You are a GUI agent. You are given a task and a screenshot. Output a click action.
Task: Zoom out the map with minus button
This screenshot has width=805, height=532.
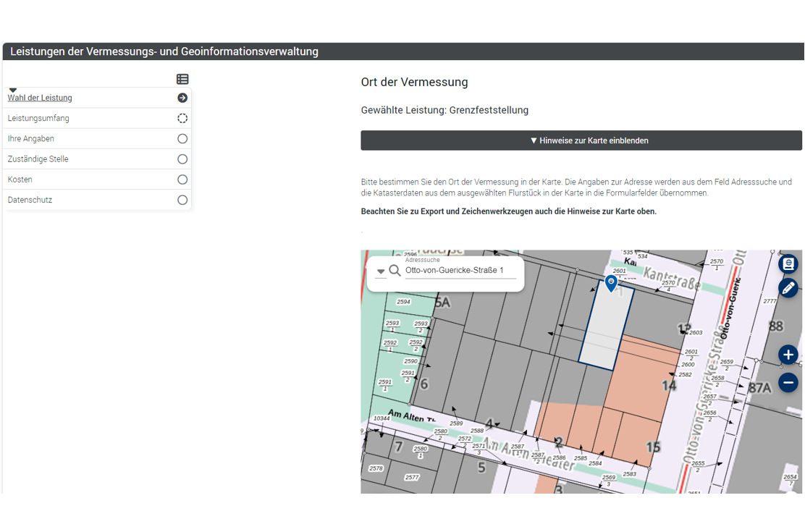788,382
